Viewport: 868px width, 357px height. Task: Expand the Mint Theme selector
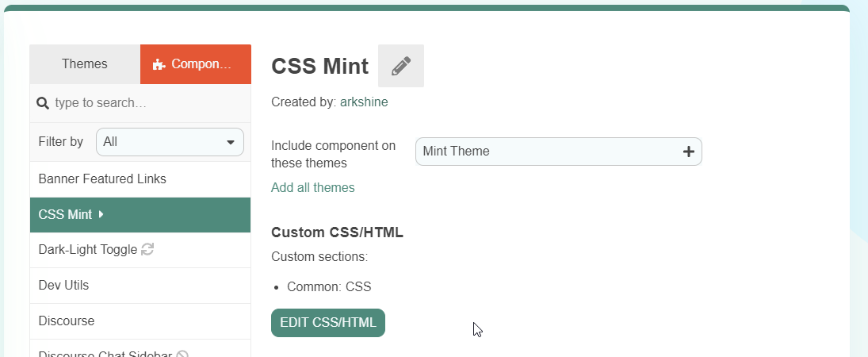click(547, 152)
